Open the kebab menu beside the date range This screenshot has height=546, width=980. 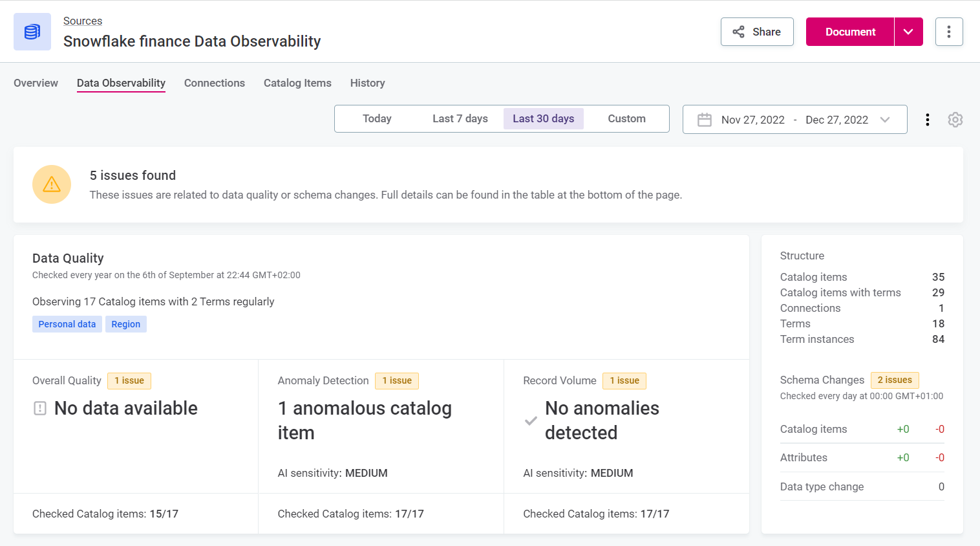click(928, 119)
